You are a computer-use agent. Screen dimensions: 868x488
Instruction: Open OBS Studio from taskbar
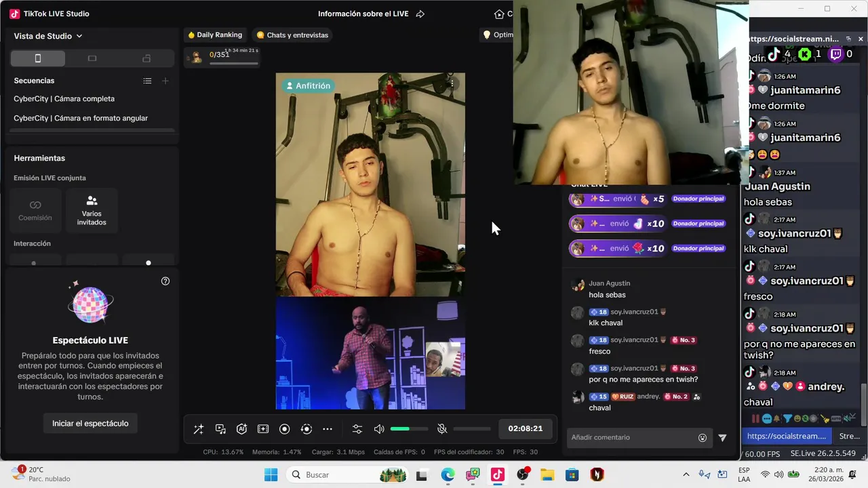pyautogui.click(x=523, y=474)
